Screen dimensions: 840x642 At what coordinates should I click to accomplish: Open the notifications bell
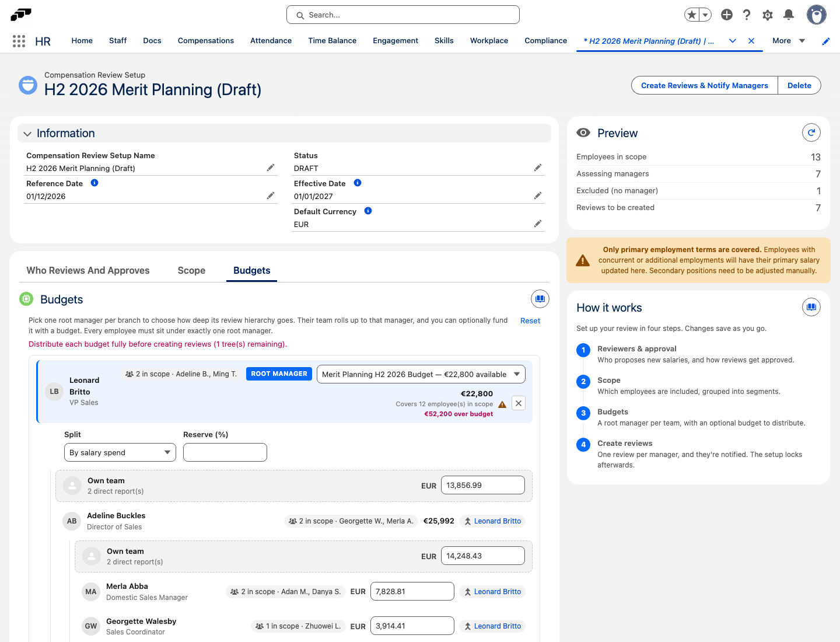[x=789, y=15]
